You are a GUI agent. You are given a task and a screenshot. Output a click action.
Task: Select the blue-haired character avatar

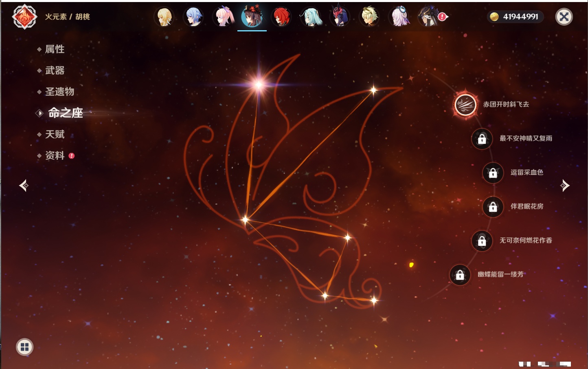point(193,17)
